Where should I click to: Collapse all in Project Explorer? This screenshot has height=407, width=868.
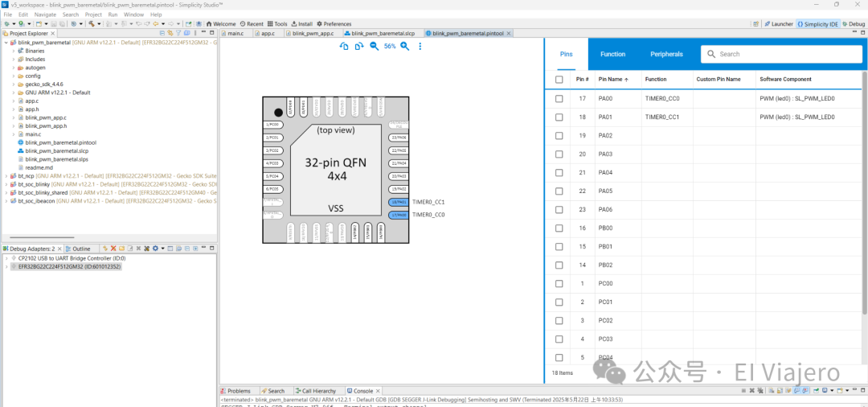click(162, 33)
